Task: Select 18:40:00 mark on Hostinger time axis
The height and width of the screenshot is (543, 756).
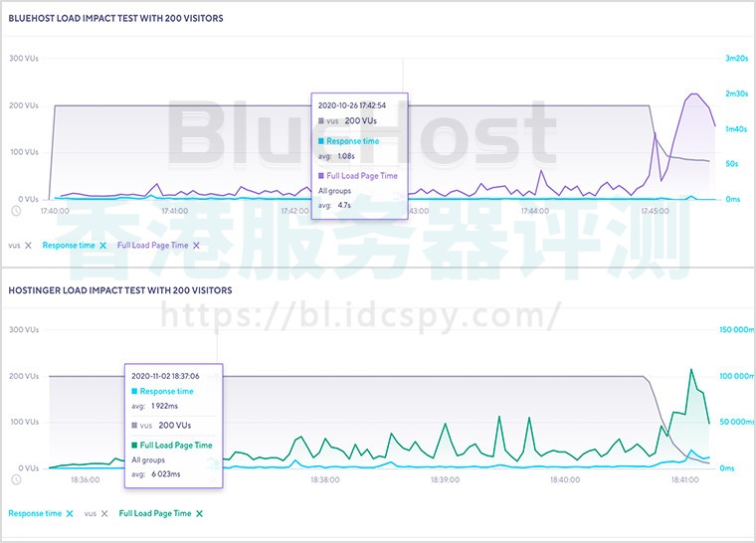Action: (564, 479)
